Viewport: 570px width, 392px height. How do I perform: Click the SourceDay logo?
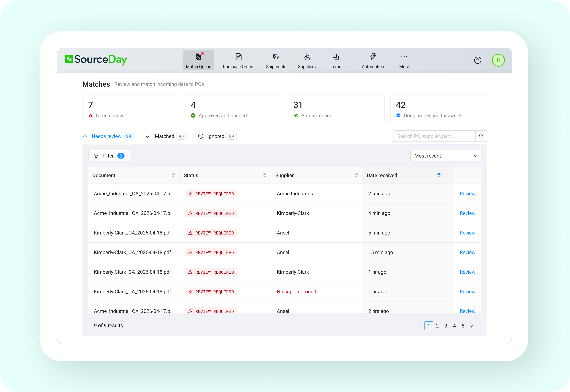point(96,60)
